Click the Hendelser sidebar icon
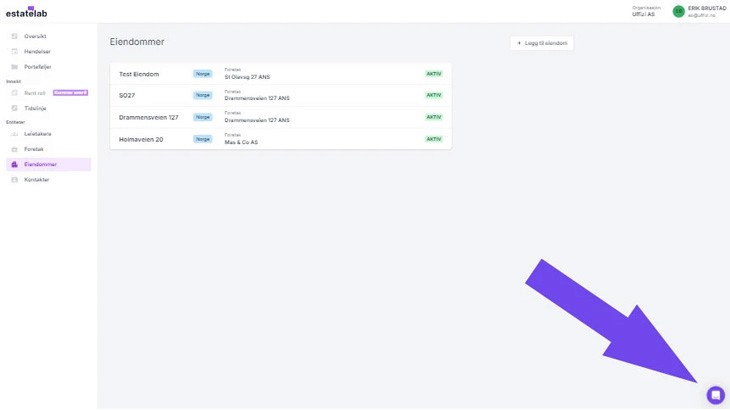Screen dimensions: 730x410 14,52
